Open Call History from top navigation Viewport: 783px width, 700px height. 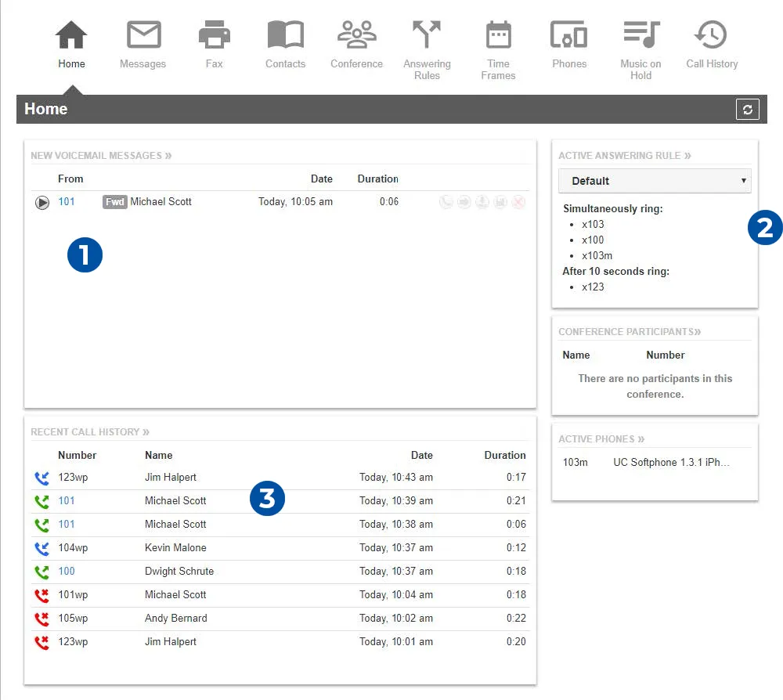pos(712,45)
